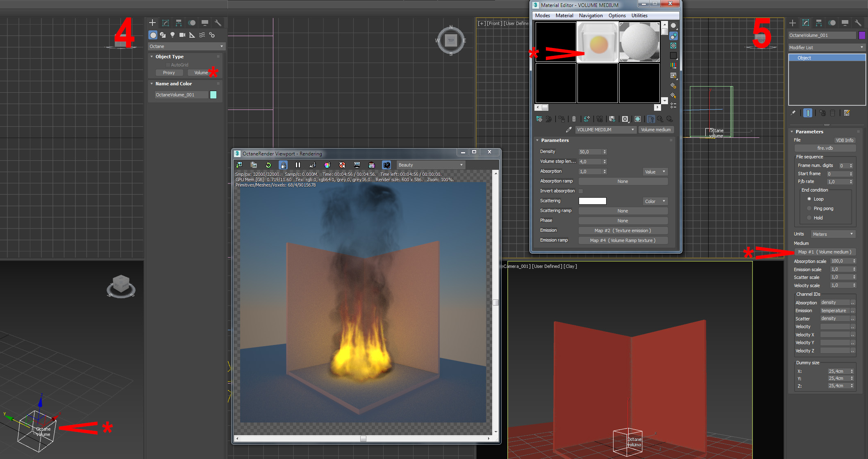The width and height of the screenshot is (868, 459).
Task: Pick material from object with the eyedropper
Action: pyautogui.click(x=568, y=130)
